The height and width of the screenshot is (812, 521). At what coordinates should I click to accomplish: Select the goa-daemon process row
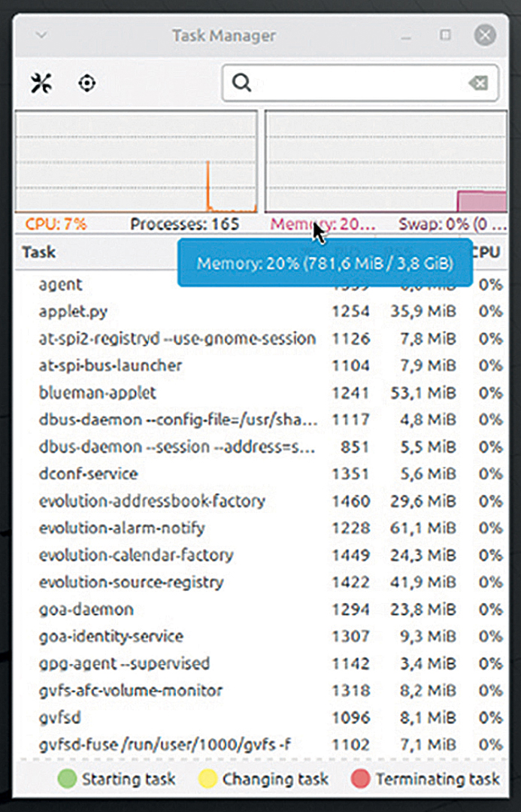[86, 609]
